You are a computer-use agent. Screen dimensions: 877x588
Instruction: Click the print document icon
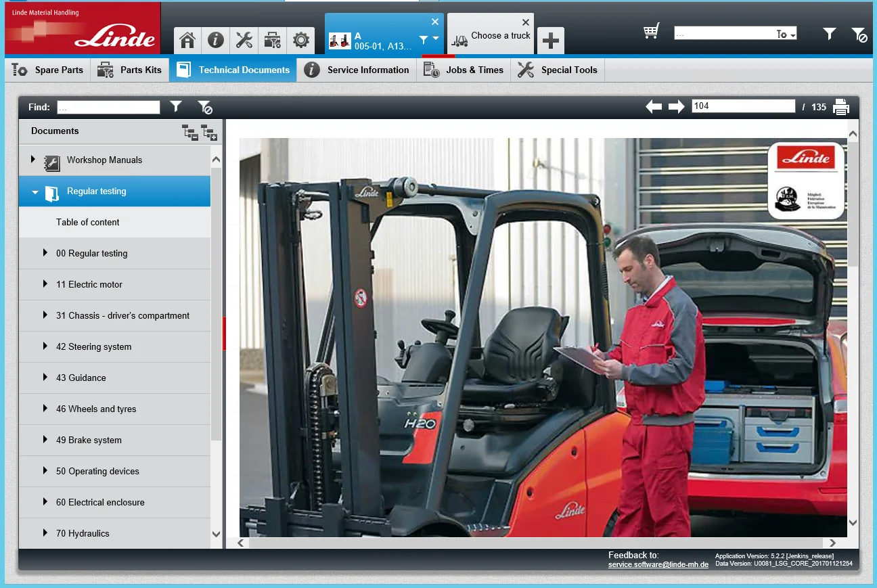click(x=840, y=107)
